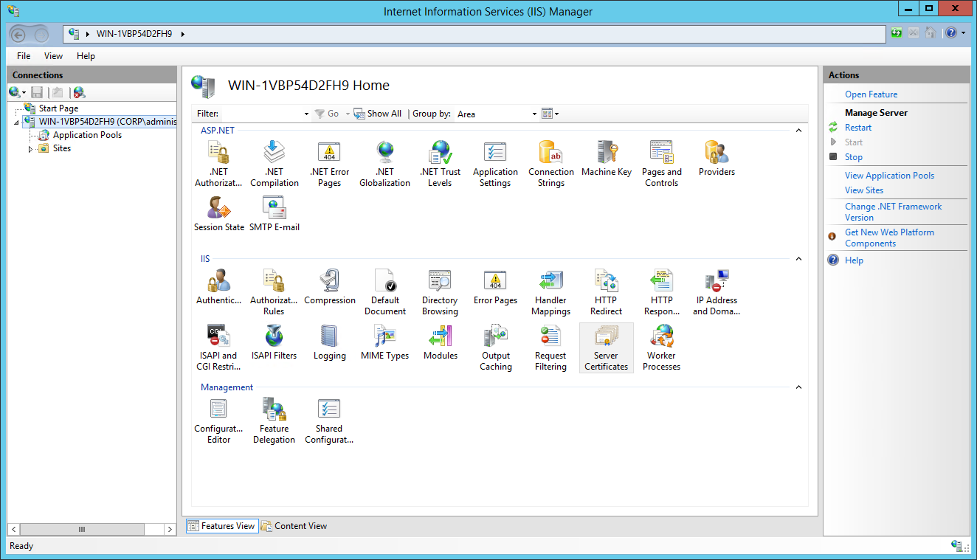
Task: Open Providers feature
Action: click(717, 159)
